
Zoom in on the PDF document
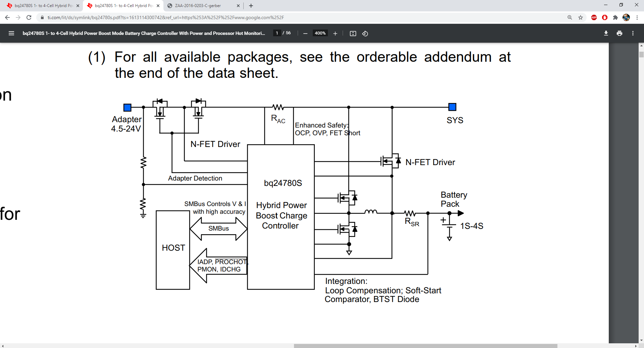335,33
